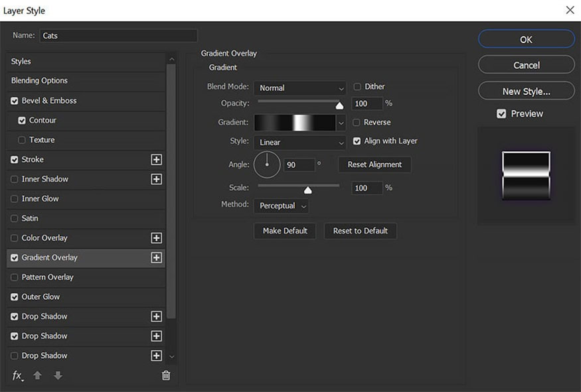581x392 pixels.
Task: Open the Styles section
Action: tap(21, 62)
